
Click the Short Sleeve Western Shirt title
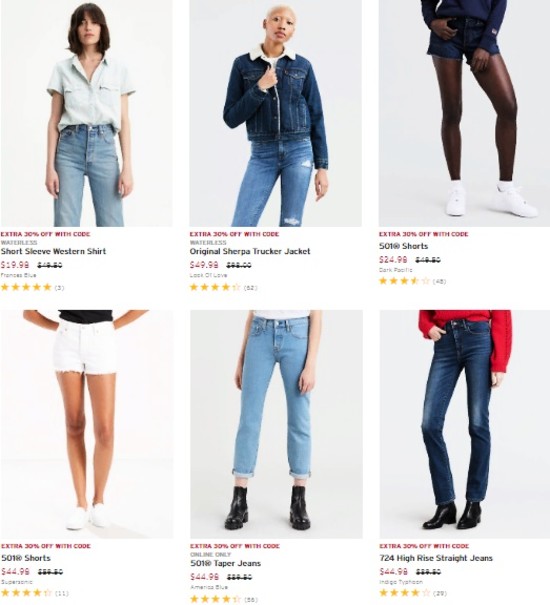click(53, 251)
